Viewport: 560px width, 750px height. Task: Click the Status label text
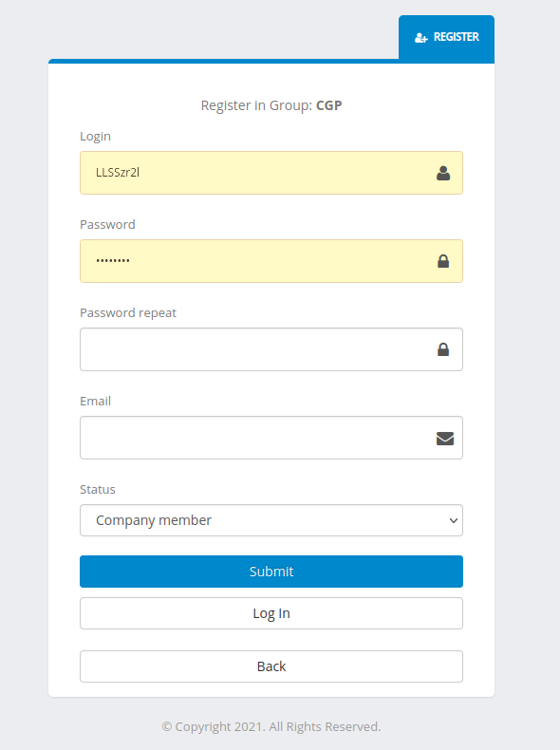(98, 489)
